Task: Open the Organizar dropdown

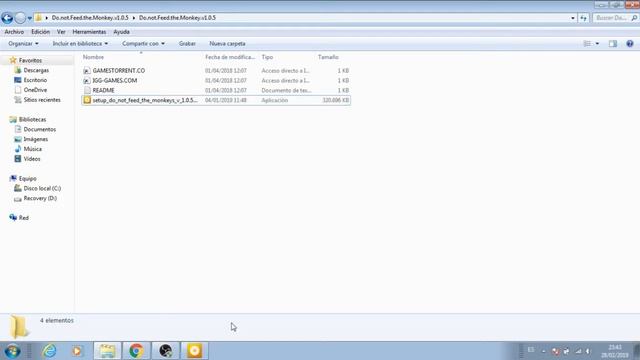Action: [23, 44]
